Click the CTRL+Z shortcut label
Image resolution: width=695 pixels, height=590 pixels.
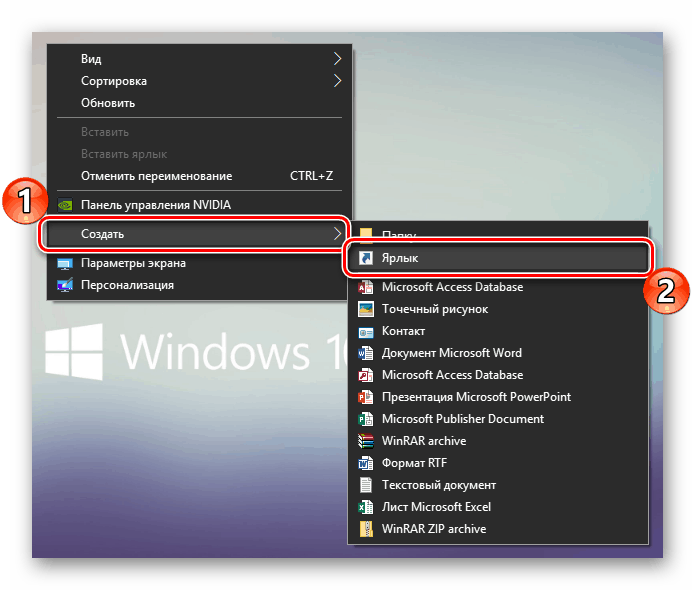tap(312, 176)
